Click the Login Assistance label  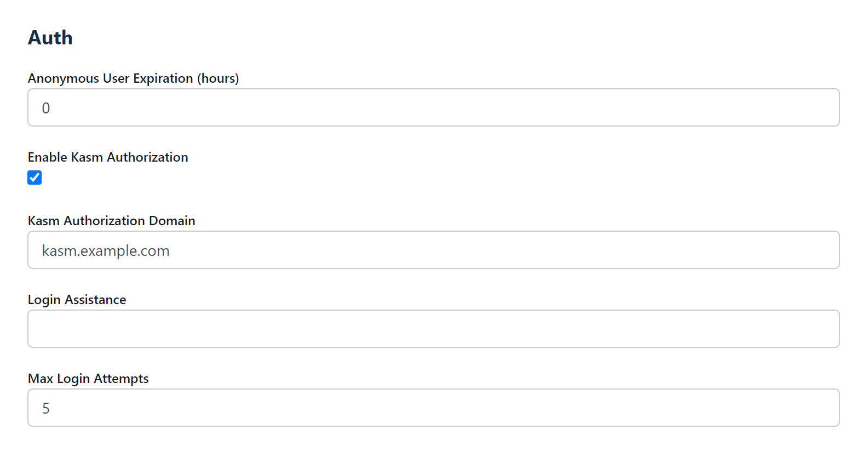[77, 300]
